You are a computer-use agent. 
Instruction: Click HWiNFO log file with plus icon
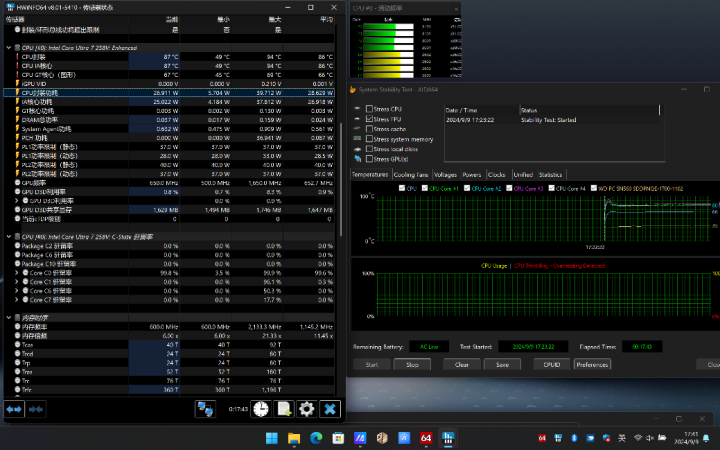coord(284,409)
